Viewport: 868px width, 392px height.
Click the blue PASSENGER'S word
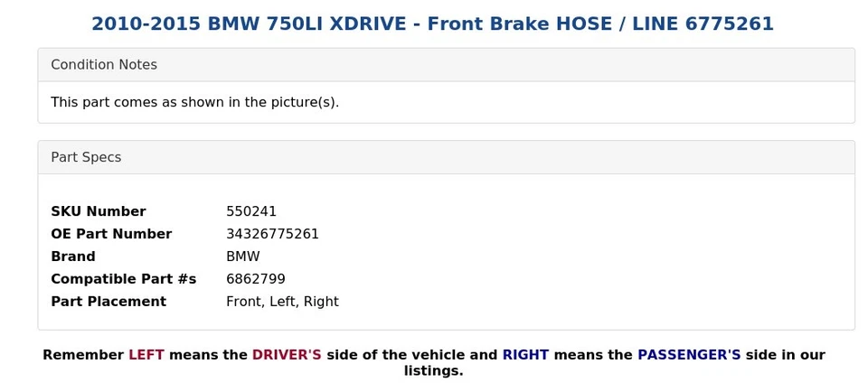click(x=689, y=355)
